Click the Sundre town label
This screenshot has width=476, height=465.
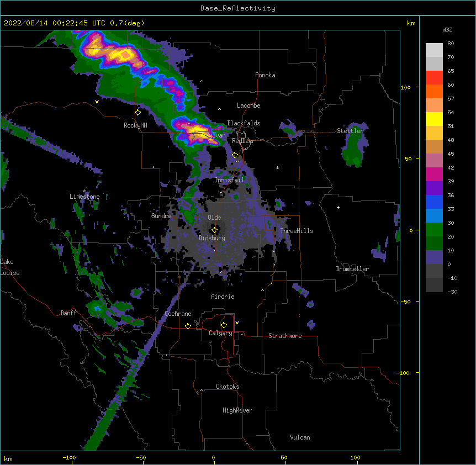(161, 216)
